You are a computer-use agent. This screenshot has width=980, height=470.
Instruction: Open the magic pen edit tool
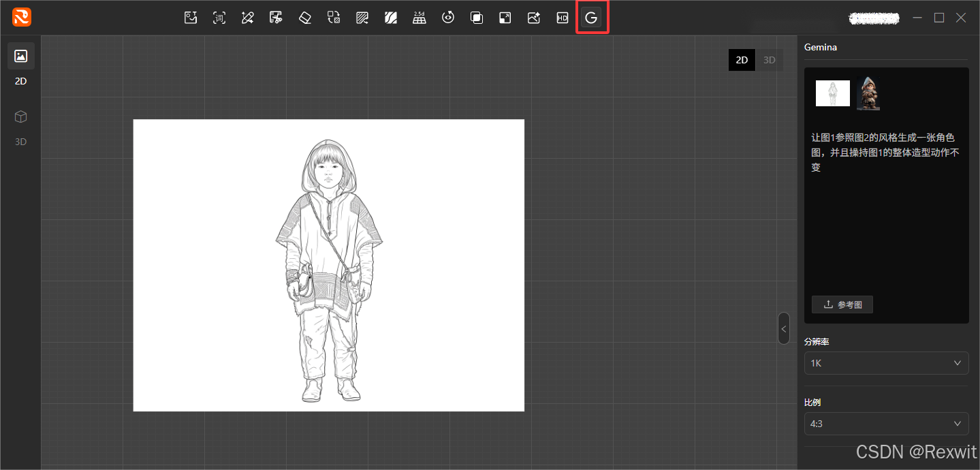[247, 18]
